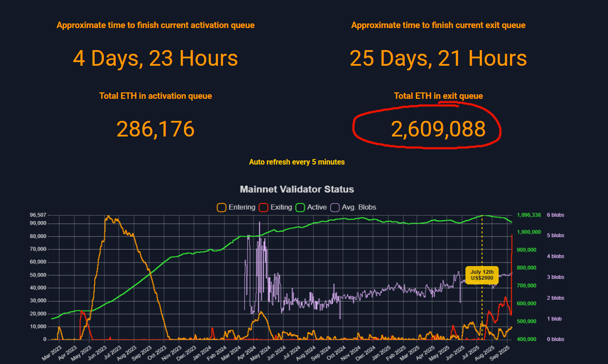
Task: Click the 286,176 activation queue value
Action: (x=155, y=129)
